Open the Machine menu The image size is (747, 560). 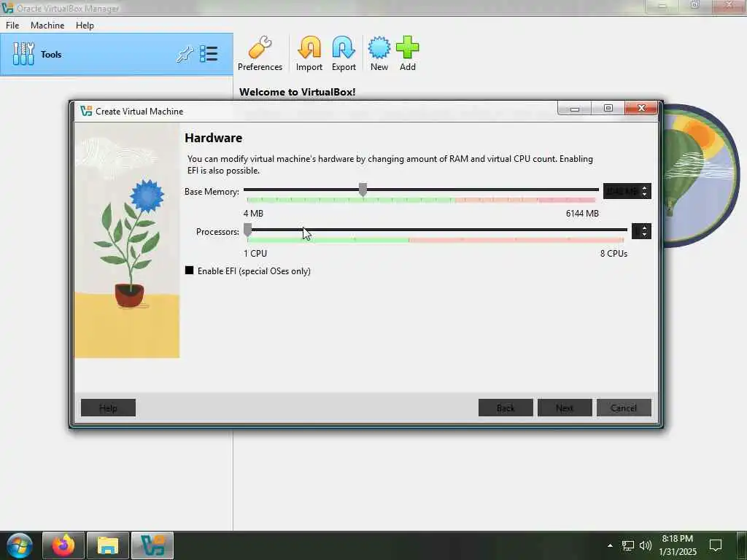(47, 26)
